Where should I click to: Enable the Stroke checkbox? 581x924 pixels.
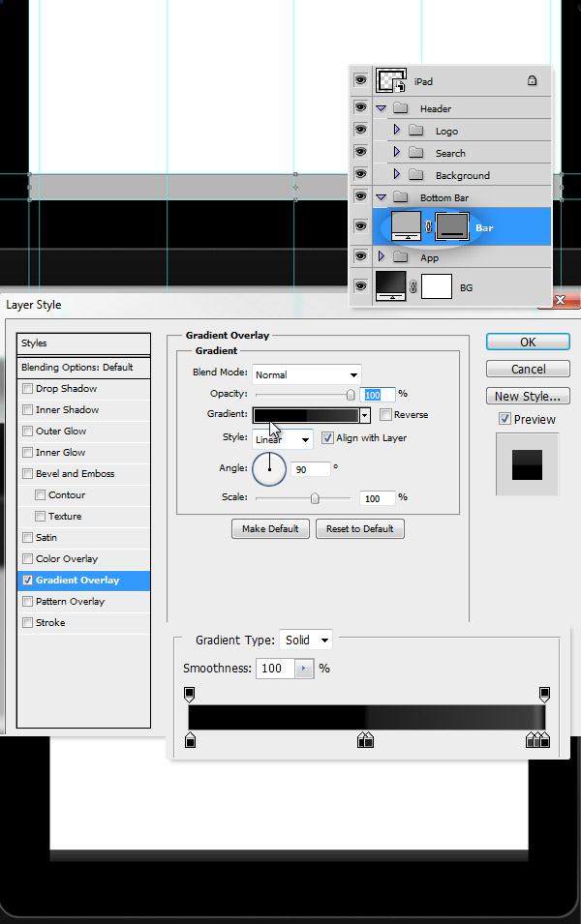point(27,622)
